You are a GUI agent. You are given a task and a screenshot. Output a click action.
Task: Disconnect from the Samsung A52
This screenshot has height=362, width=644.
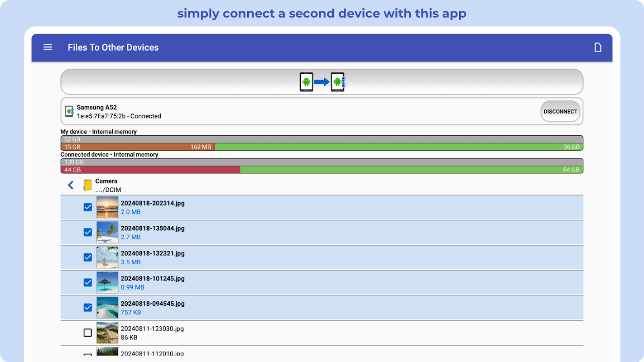click(x=560, y=111)
